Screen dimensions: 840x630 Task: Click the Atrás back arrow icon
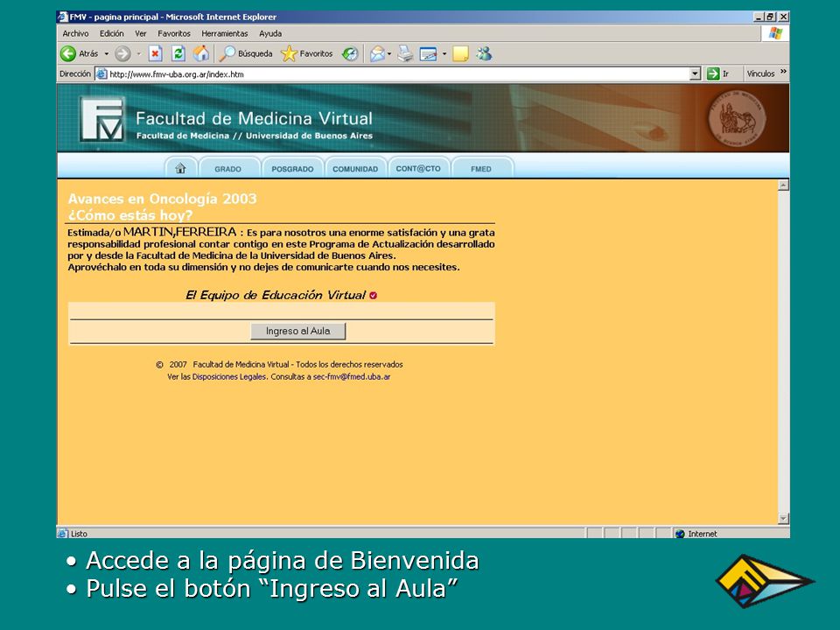point(68,53)
